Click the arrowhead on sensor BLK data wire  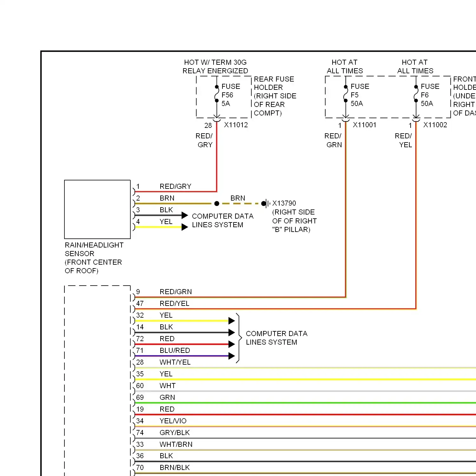[185, 215]
